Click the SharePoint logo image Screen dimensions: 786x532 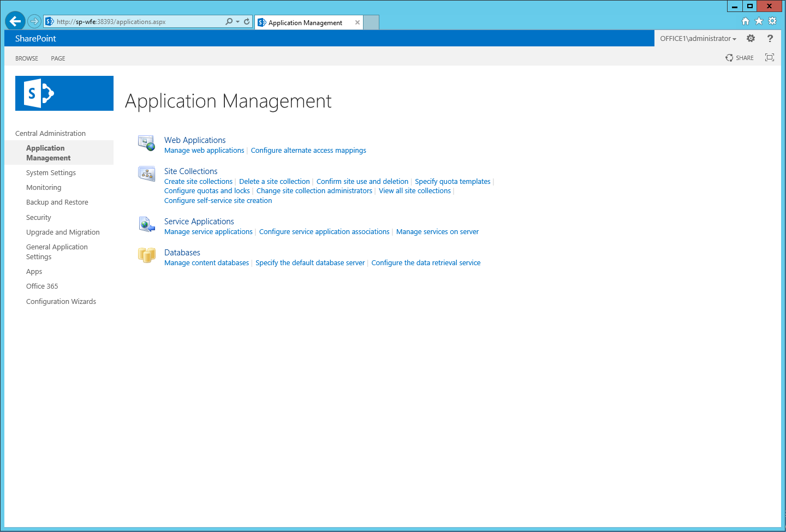[64, 93]
